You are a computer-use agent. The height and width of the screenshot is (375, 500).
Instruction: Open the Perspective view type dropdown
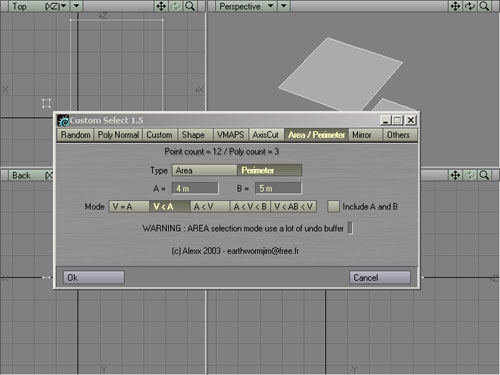pyautogui.click(x=271, y=6)
